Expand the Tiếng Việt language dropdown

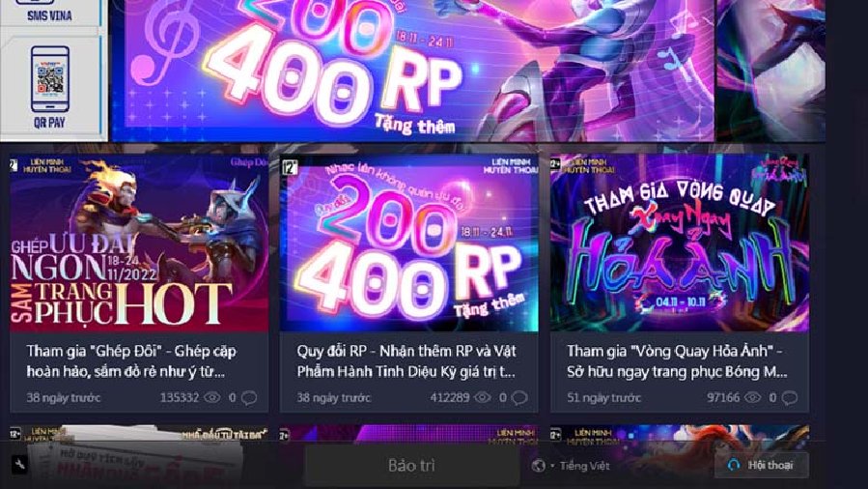click(x=579, y=466)
